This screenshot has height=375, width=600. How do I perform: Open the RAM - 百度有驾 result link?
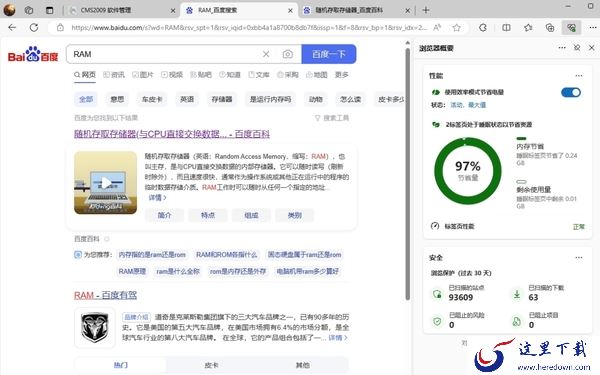[105, 295]
